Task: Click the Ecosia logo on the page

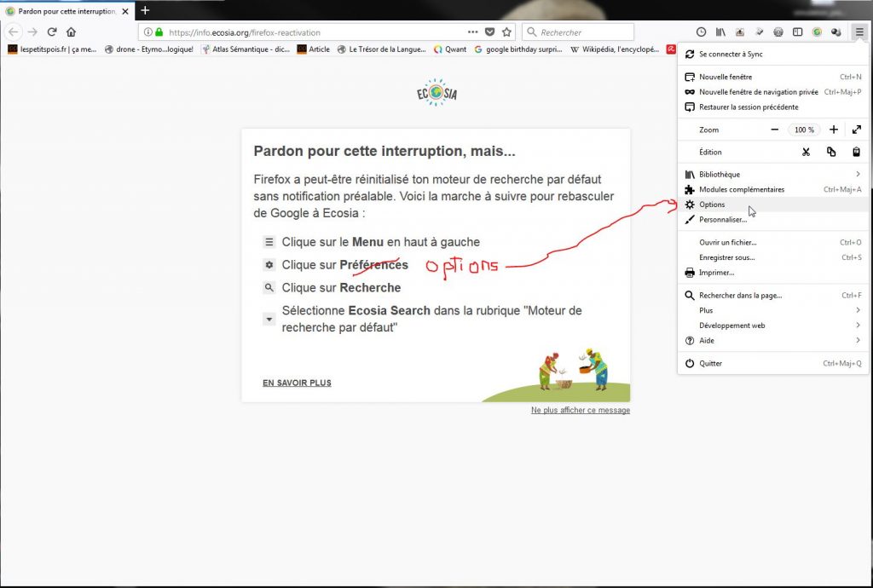Action: [436, 92]
